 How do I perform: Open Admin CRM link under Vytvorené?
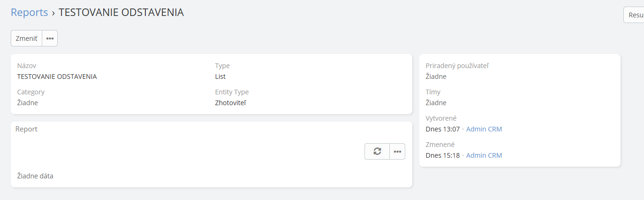[484, 129]
